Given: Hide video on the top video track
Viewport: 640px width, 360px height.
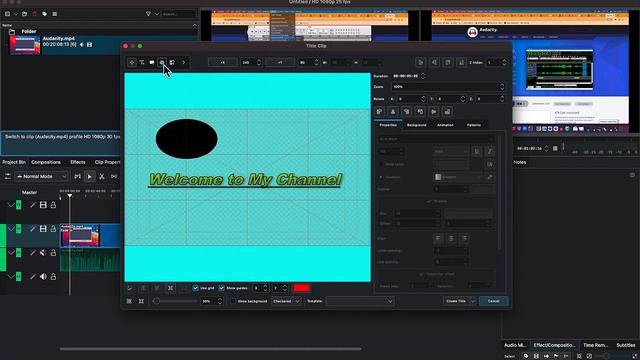Looking at the screenshot, I should pos(43,205).
